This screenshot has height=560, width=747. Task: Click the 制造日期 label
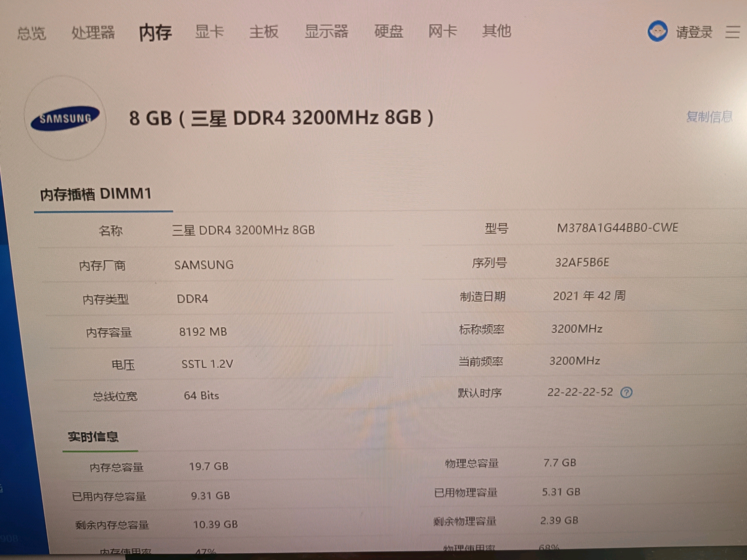tap(483, 297)
